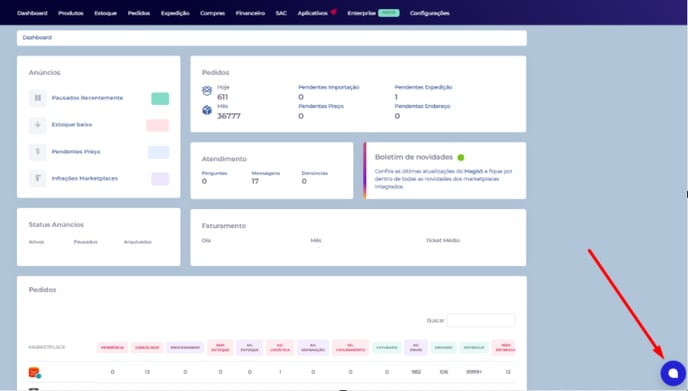Click the down-arrow icon beside Estoque baixo
This screenshot has height=391, width=688.
tap(38, 125)
